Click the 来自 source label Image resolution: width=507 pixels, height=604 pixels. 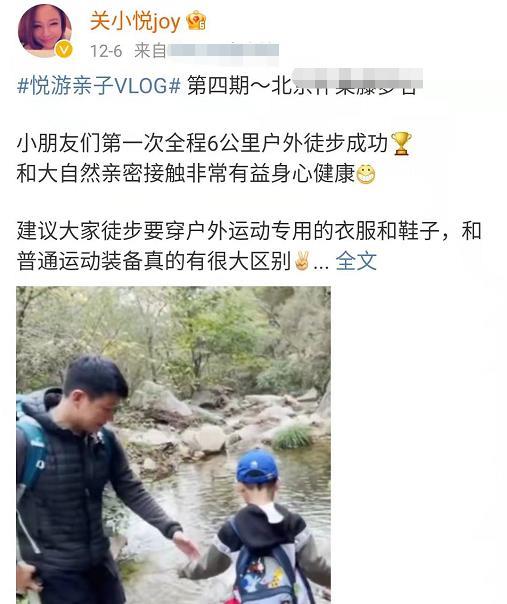click(150, 51)
